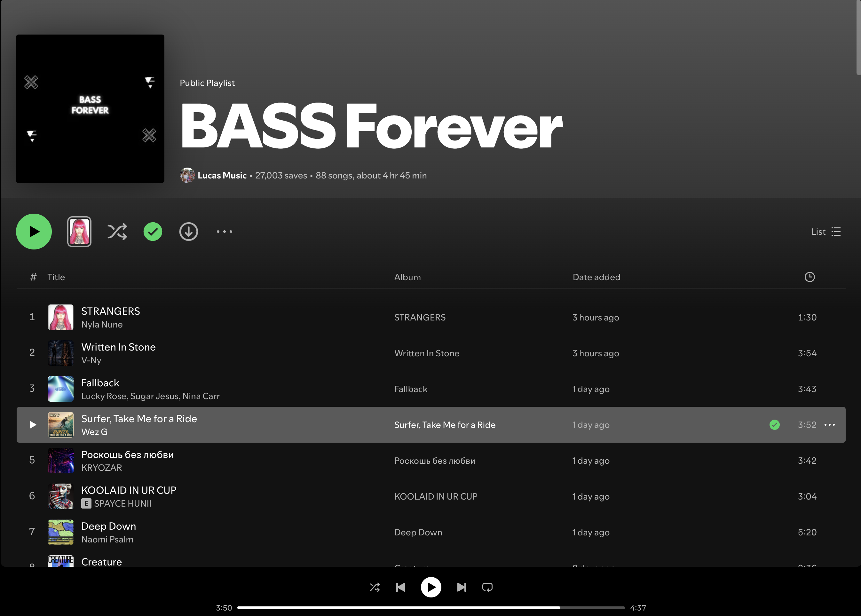Enable shuffle next to the playlist play button
The image size is (861, 616).
(x=117, y=231)
